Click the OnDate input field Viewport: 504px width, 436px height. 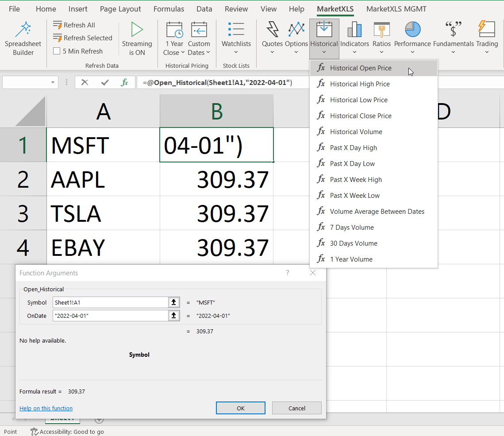pyautogui.click(x=110, y=316)
